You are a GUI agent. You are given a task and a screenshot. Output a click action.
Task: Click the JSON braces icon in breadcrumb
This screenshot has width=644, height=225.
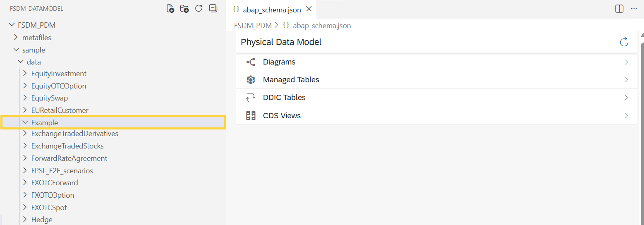pyautogui.click(x=286, y=25)
